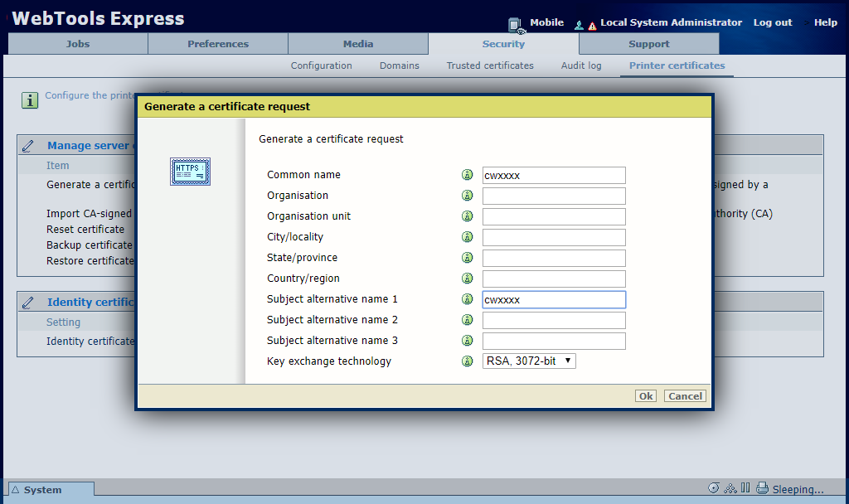Open the Jobs tab
The height and width of the screenshot is (504, 849).
[78, 44]
